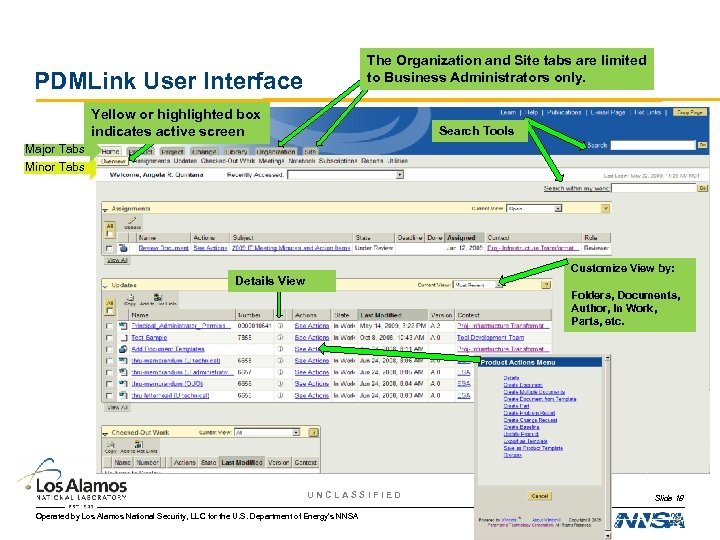The image size is (720, 540).
Task: Open the Organization major tab
Action: [x=276, y=152]
